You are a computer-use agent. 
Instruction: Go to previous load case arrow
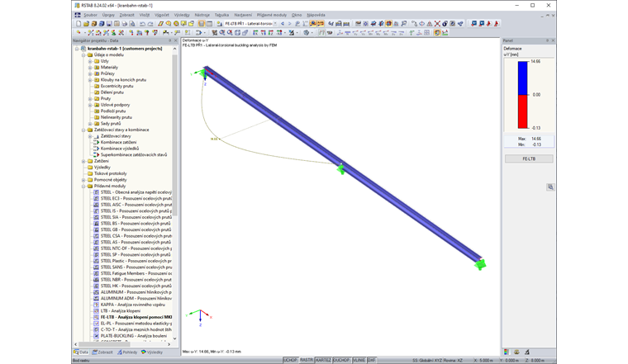point(283,24)
